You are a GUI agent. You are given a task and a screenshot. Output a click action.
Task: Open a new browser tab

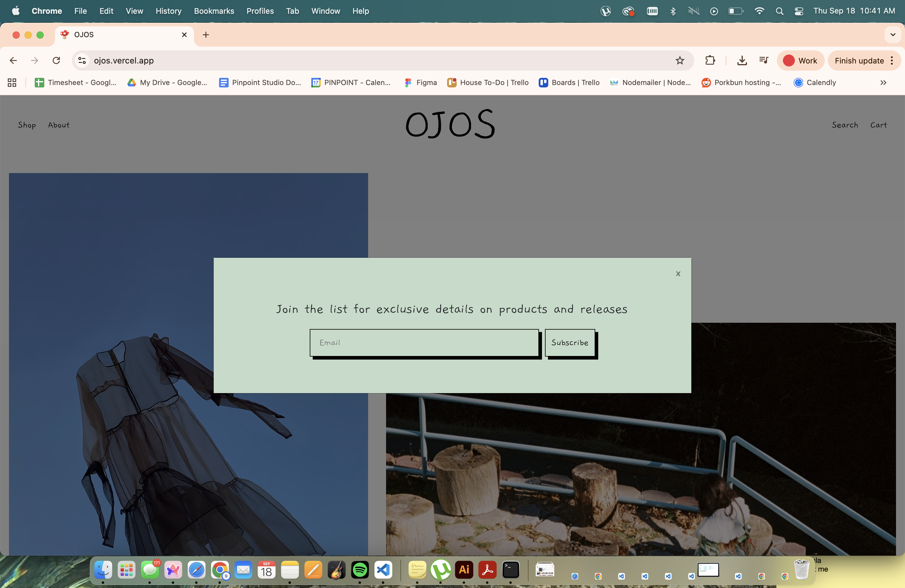(206, 35)
